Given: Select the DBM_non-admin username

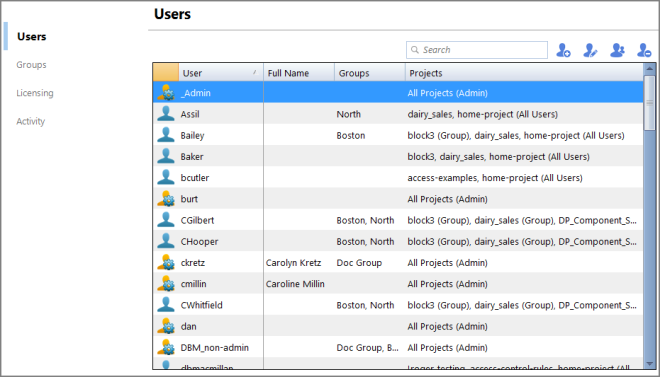Looking at the screenshot, I should tap(215, 348).
